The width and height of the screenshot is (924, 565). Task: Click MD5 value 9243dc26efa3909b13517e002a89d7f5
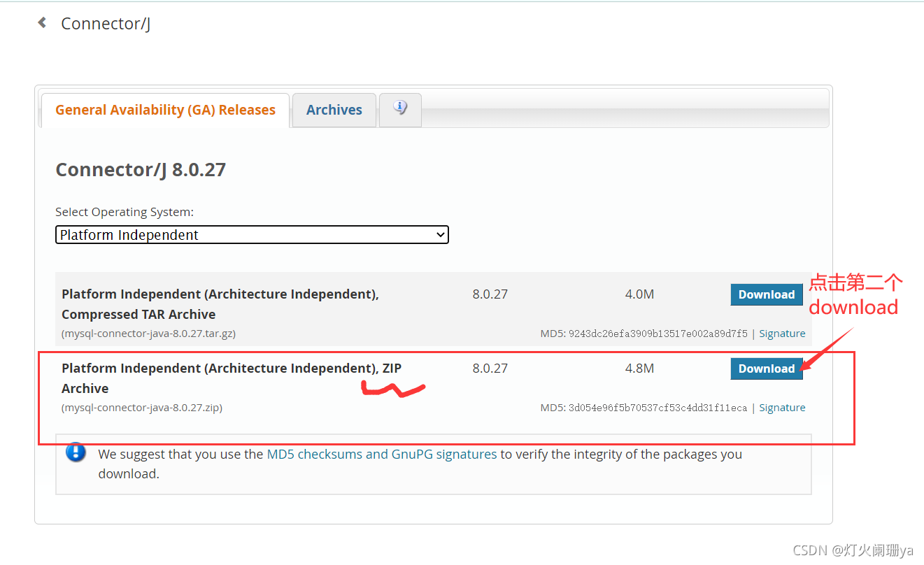pyautogui.click(x=658, y=334)
